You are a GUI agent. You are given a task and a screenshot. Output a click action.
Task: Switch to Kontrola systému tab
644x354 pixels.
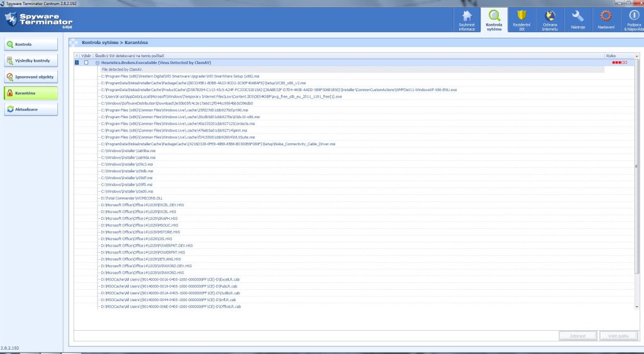[494, 20]
